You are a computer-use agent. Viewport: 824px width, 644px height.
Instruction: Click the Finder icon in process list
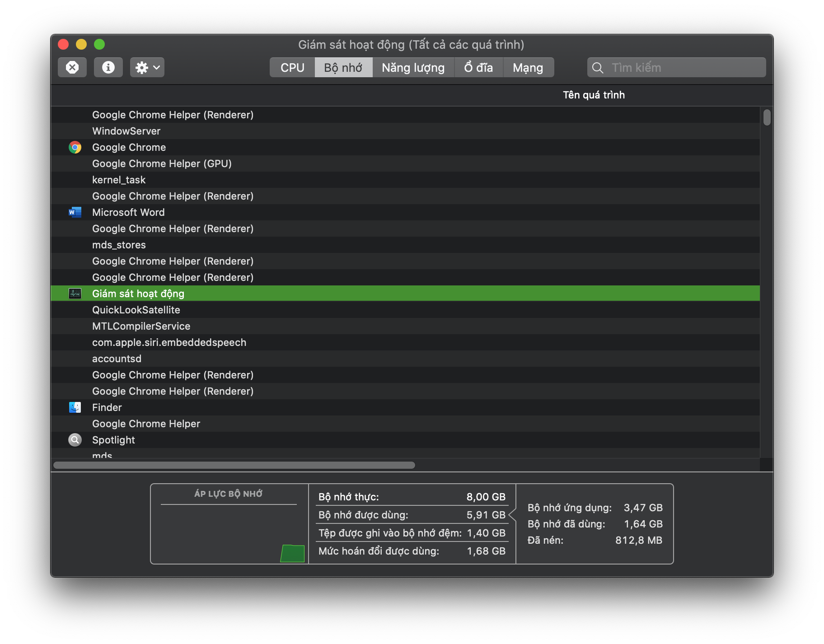pyautogui.click(x=75, y=407)
